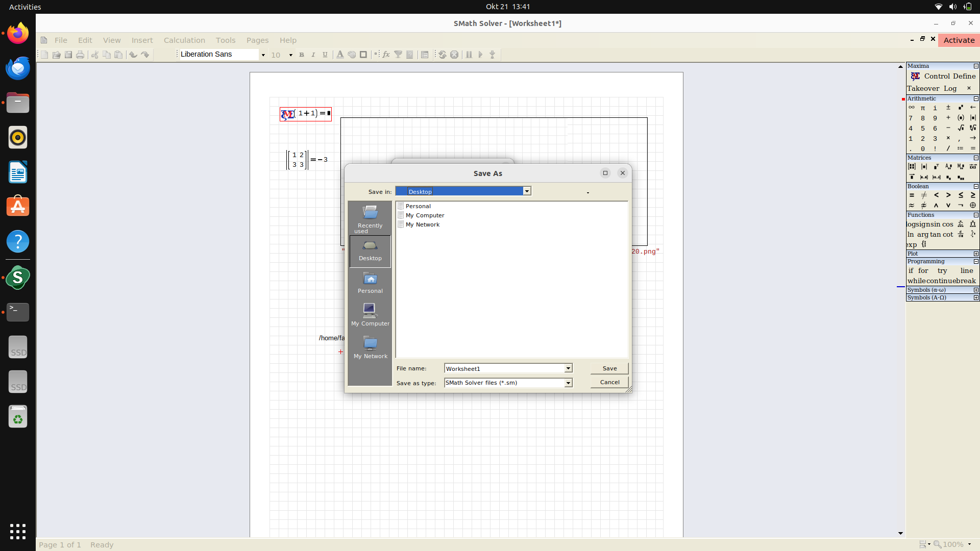This screenshot has width=980, height=551.
Task: Insert a matrix from the Matrices panel
Action: pyautogui.click(x=912, y=166)
